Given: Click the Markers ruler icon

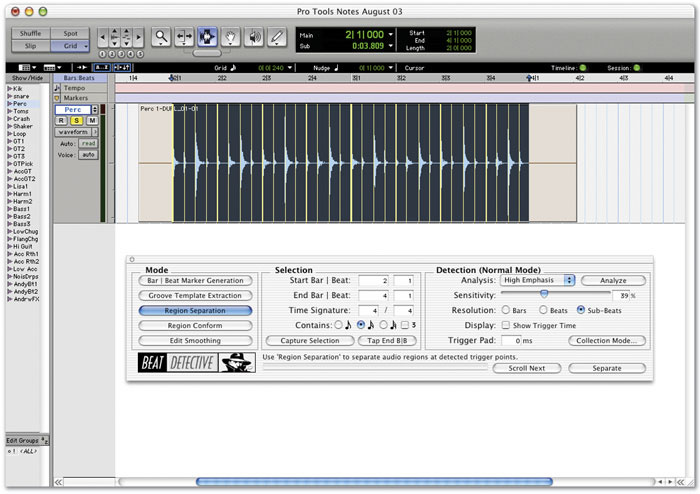Looking at the screenshot, I should 57,98.
